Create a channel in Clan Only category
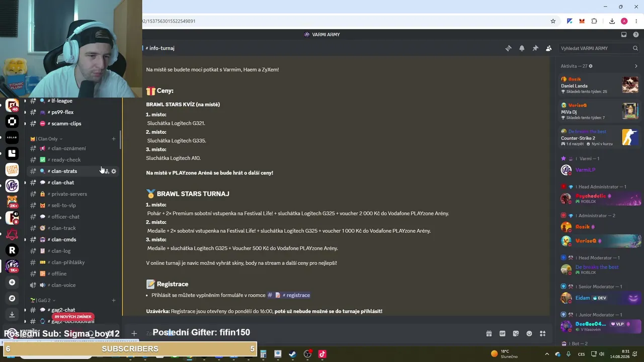The height and width of the screenshot is (362, 644). click(x=114, y=139)
